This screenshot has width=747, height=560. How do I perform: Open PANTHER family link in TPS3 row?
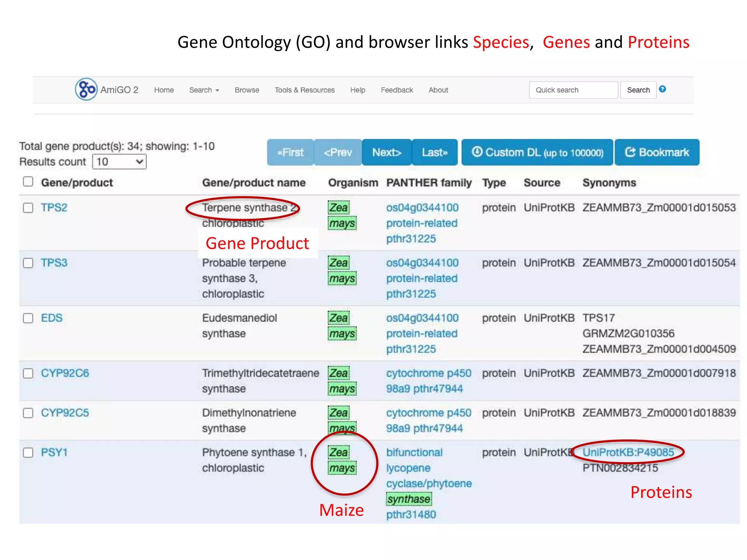coord(422,278)
